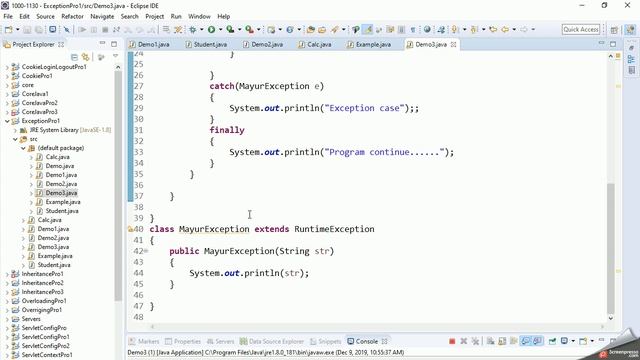This screenshot has height=360, width=640.
Task: Open the Data Source Explorer tab
Action: click(x=272, y=341)
